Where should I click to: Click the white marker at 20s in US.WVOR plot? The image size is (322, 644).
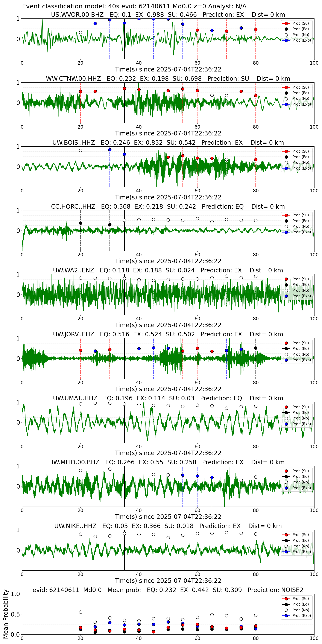(x=80, y=32)
